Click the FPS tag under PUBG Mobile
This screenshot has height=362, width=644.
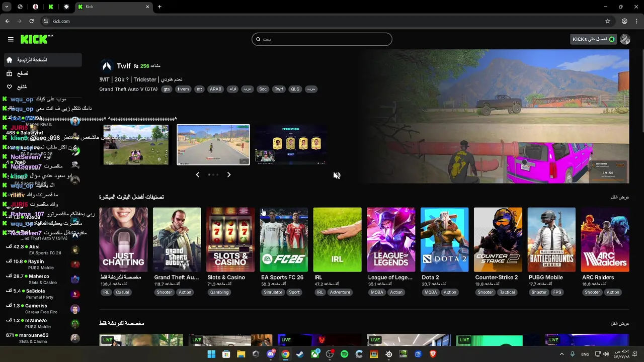[557, 292]
